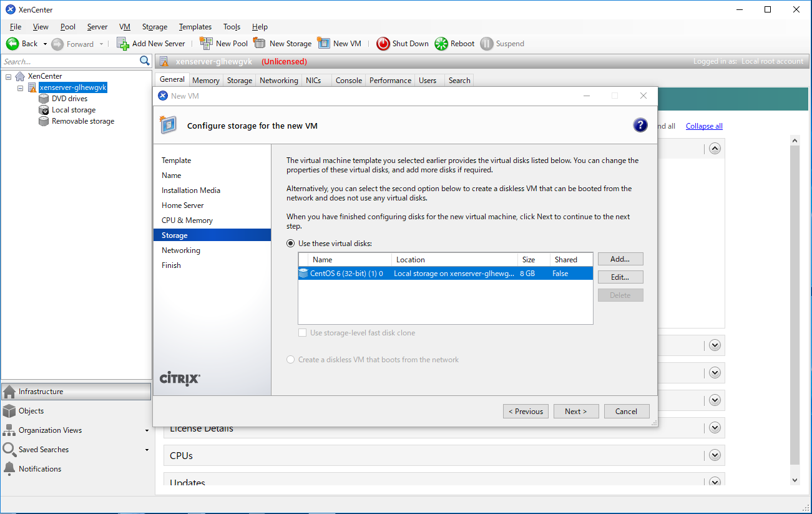Click the Add New Server toolbar icon
The image size is (812, 514).
[123, 44]
